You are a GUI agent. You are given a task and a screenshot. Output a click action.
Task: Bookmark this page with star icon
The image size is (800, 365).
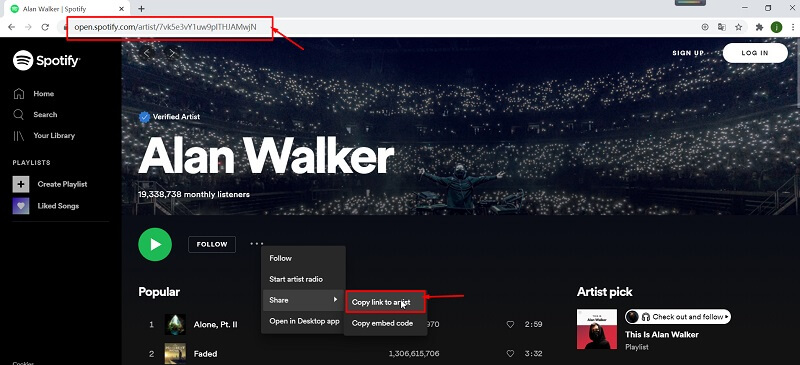[738, 27]
